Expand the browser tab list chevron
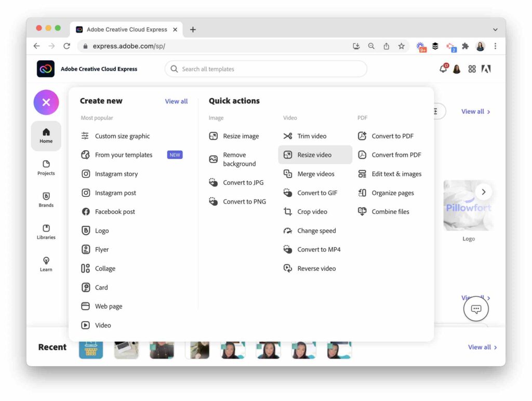Viewport: 532px width, 401px height. coord(495,30)
